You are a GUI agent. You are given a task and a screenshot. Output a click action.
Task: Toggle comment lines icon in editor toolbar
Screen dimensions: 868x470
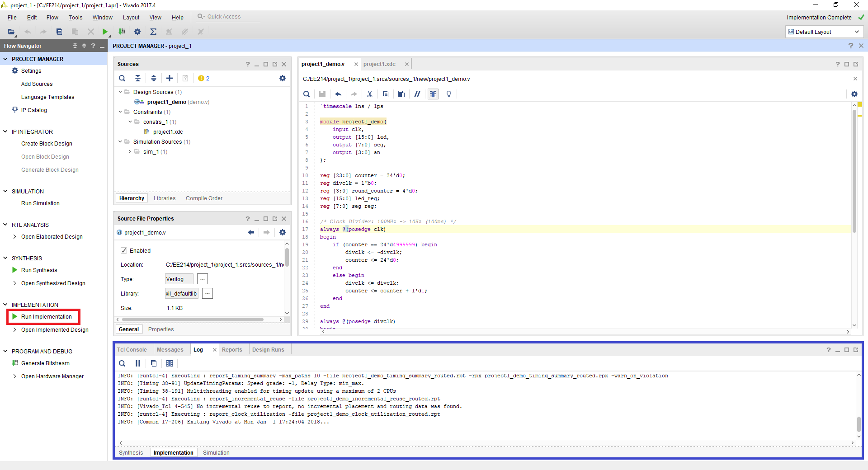click(x=417, y=94)
